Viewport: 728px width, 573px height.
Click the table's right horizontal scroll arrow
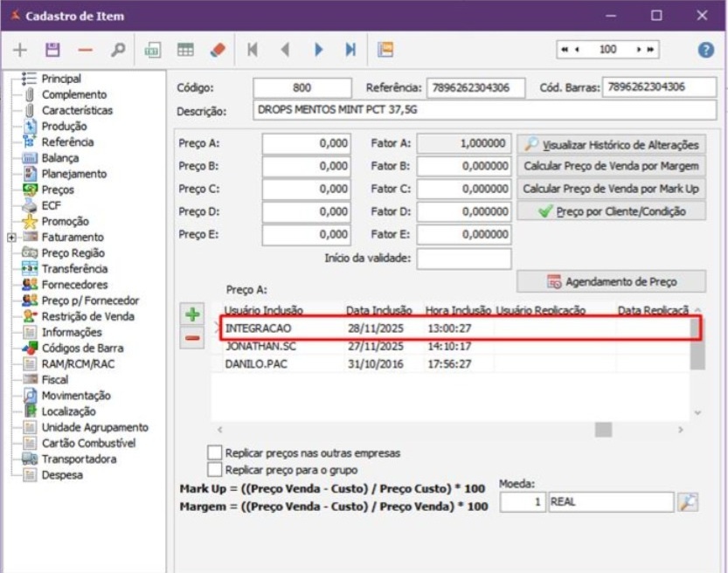tap(681, 430)
